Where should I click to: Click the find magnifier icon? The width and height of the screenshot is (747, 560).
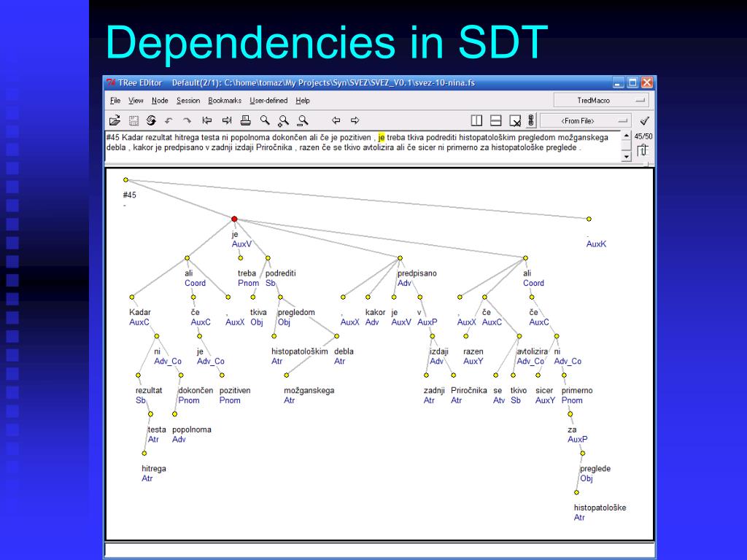point(265,120)
